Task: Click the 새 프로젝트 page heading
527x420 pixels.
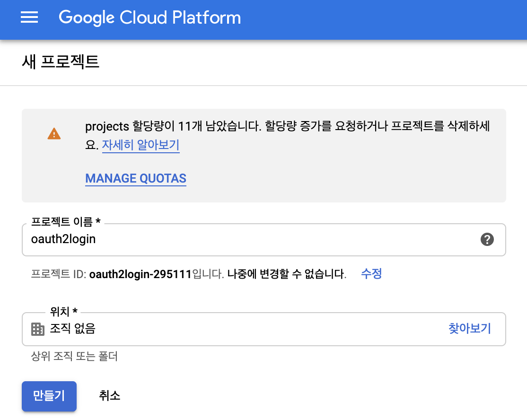Action: (61, 62)
